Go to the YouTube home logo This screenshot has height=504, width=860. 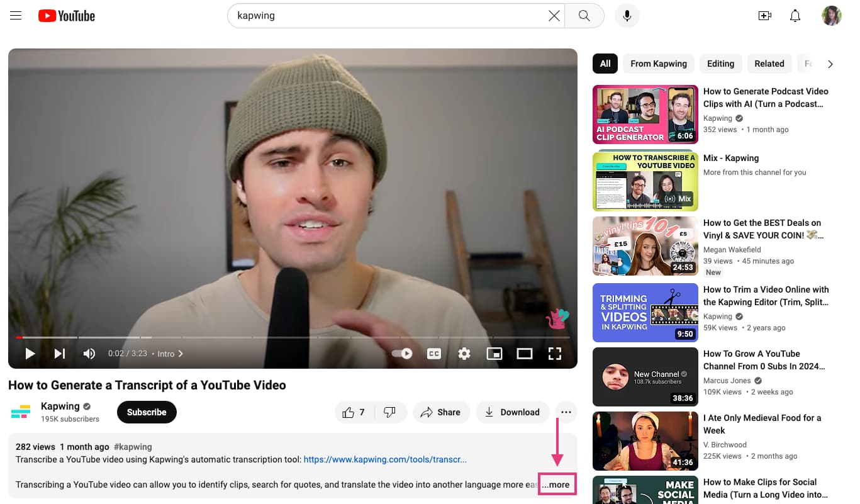[x=66, y=16]
